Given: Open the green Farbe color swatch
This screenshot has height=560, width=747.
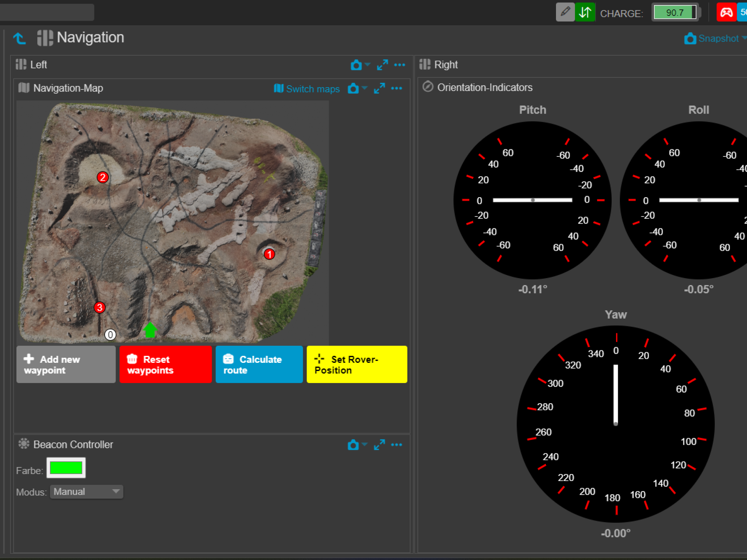Looking at the screenshot, I should (66, 467).
